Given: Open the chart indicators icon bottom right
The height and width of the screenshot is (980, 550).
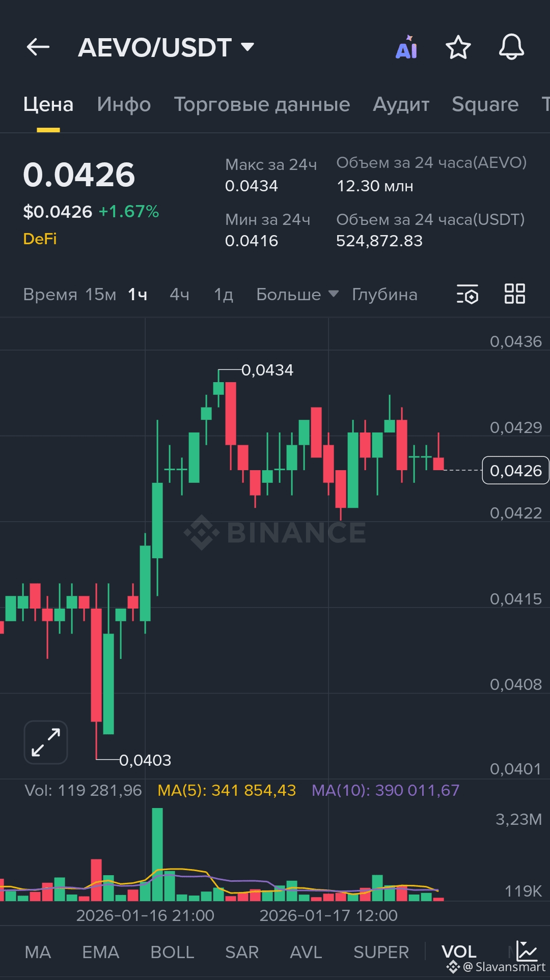Looking at the screenshot, I should 527,950.
